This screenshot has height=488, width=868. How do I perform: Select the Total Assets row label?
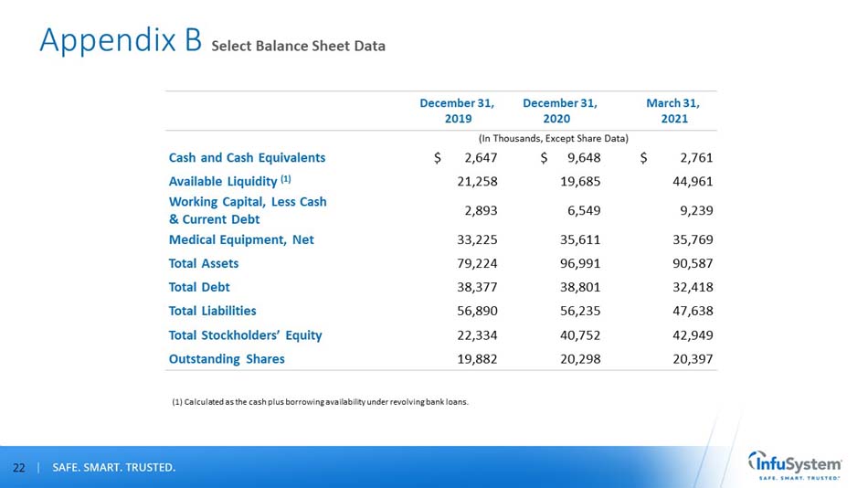point(204,263)
